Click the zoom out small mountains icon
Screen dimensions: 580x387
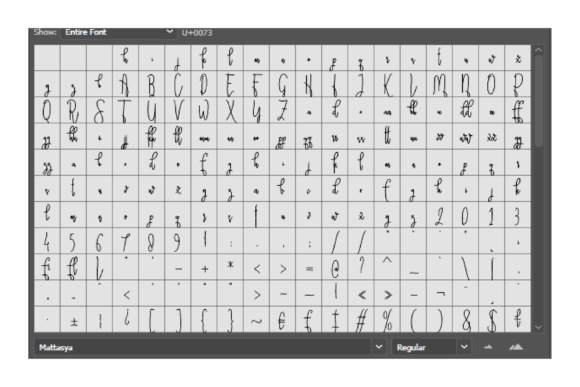click(488, 347)
